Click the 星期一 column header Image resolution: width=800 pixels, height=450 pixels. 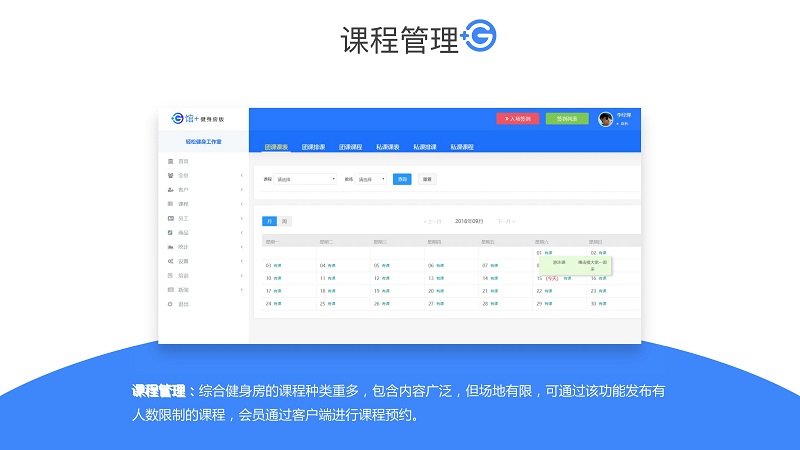coord(272,242)
